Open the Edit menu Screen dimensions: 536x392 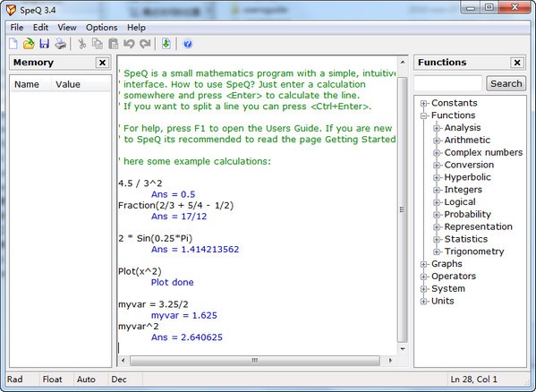(x=40, y=28)
